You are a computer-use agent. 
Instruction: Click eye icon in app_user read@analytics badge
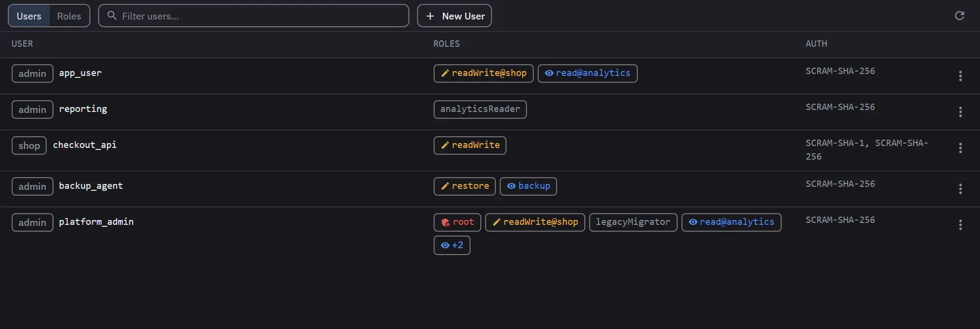[549, 73]
